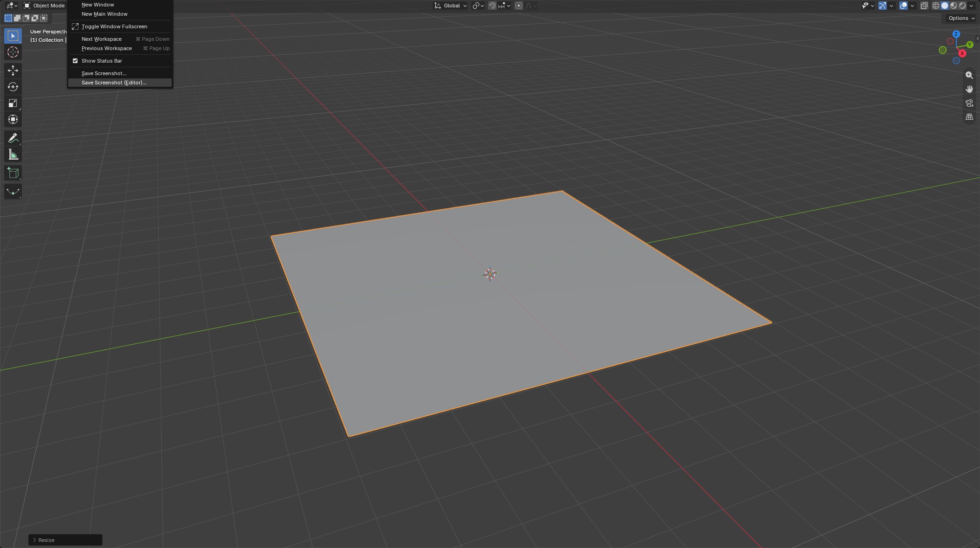Select the bottom-most toolbar tool icon
This screenshot has width=980, height=548.
coord(13,192)
